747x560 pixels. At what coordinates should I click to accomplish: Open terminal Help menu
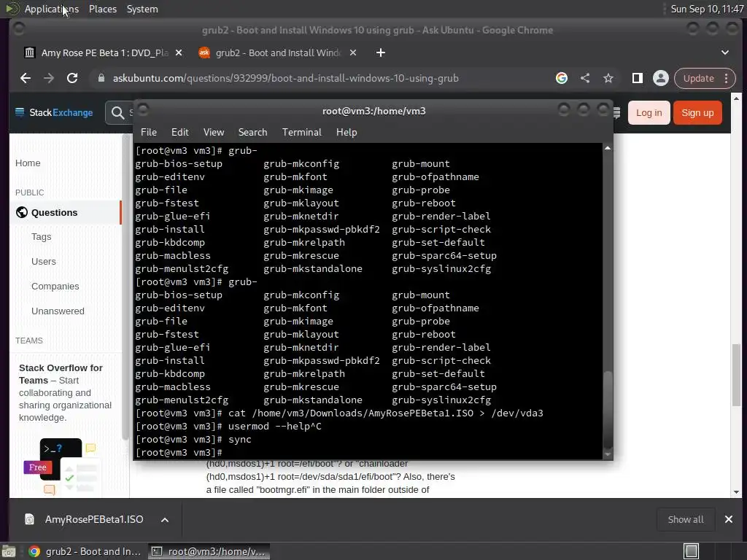(x=347, y=133)
